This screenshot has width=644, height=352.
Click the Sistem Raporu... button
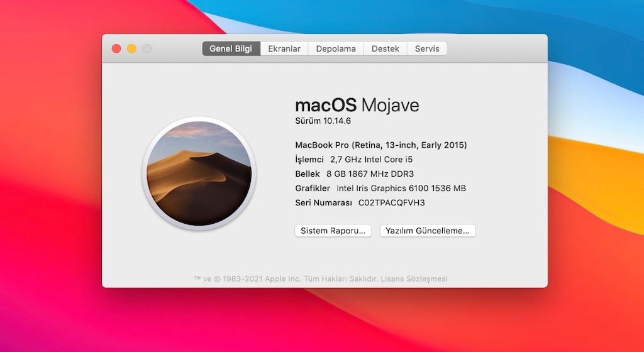click(x=333, y=231)
